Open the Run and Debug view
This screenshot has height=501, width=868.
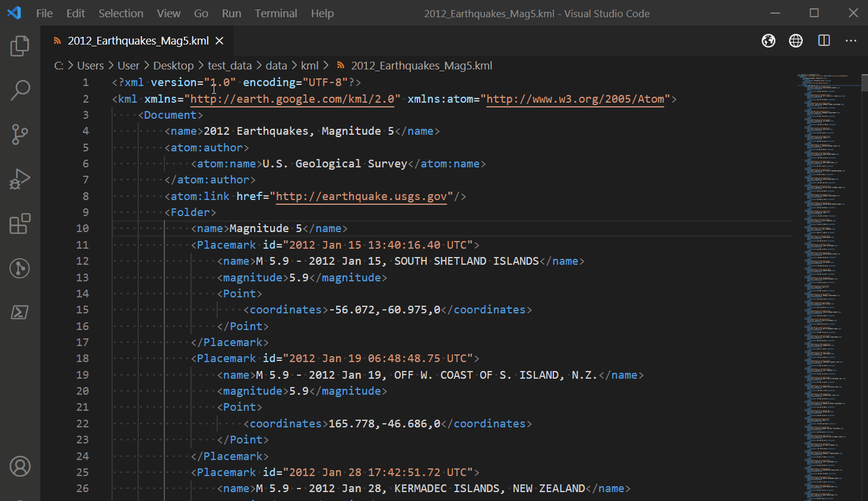click(x=20, y=179)
